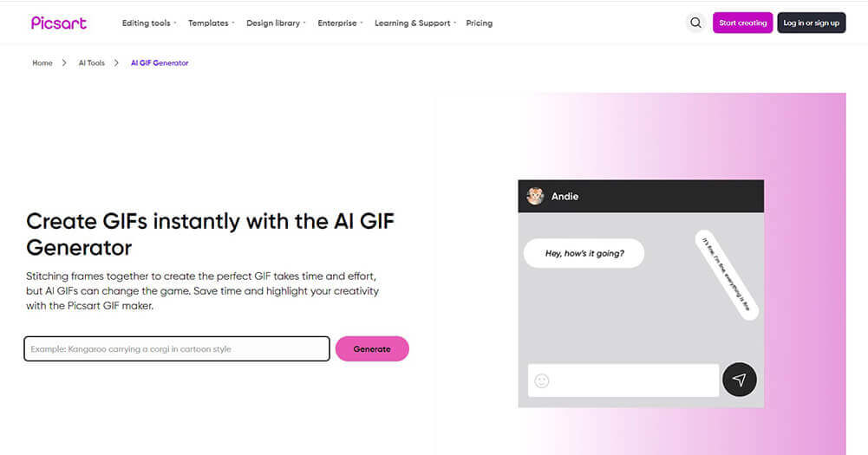The height and width of the screenshot is (455, 868).
Task: Expand the Editing tools menu
Action: click(148, 23)
